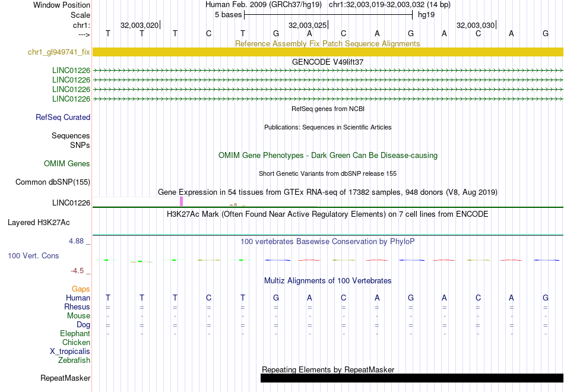The width and height of the screenshot is (564, 392).
Task: Click the Common dbSNP(155) track label
Action: 53,182
